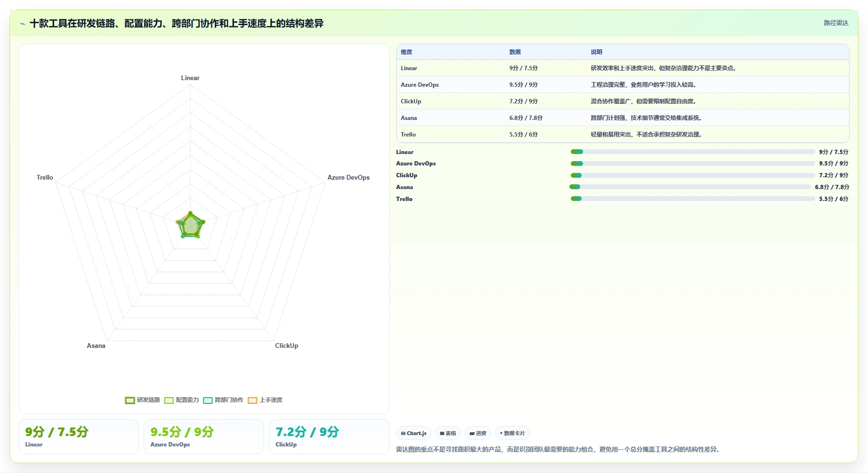Toggle the 研发链路 legend series
Screen dimensions: 868x473
click(143, 400)
